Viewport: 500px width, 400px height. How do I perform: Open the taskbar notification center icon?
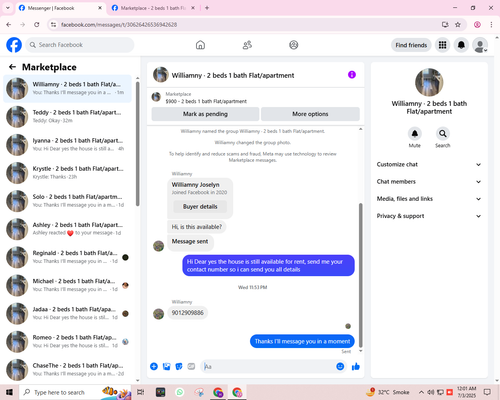tap(487, 392)
